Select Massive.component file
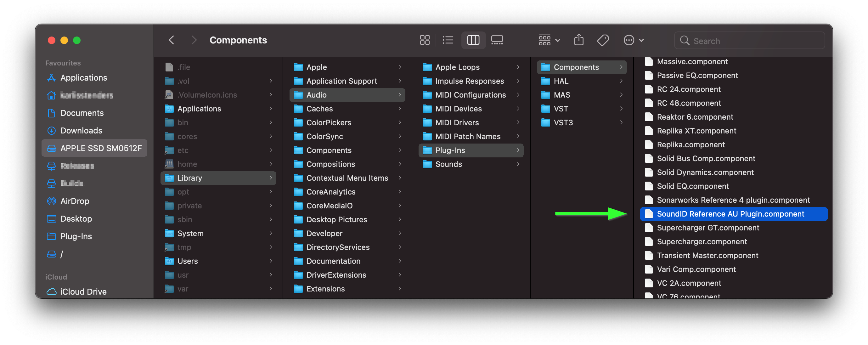This screenshot has height=345, width=868. tap(734, 61)
